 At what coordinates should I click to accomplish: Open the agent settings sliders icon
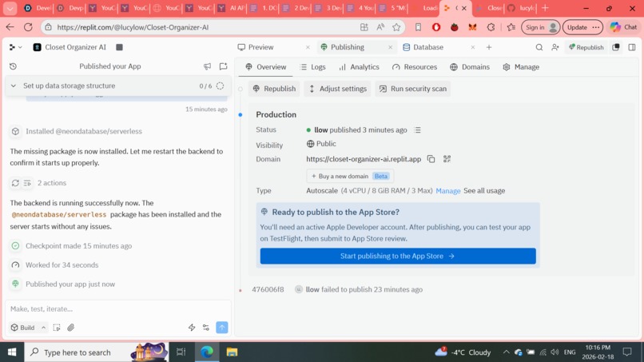tap(206, 328)
